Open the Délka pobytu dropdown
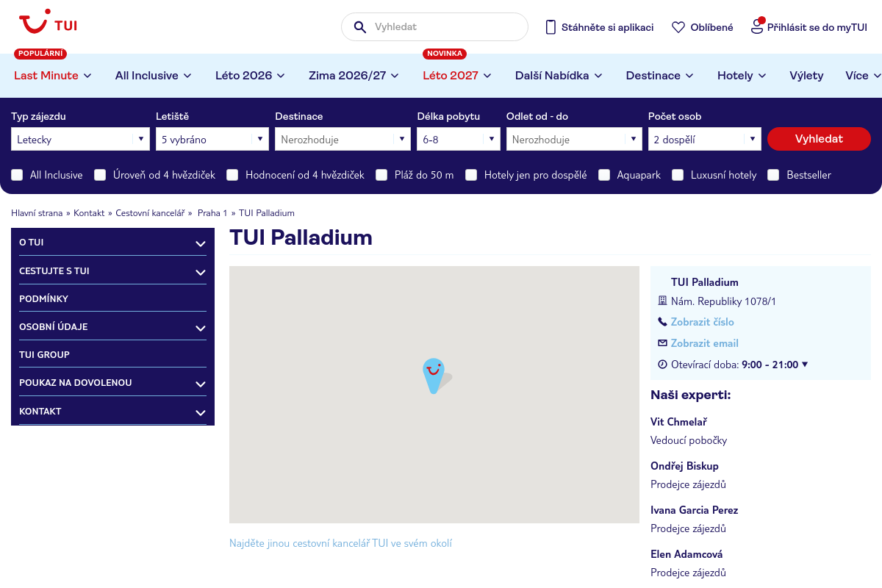 tap(459, 139)
